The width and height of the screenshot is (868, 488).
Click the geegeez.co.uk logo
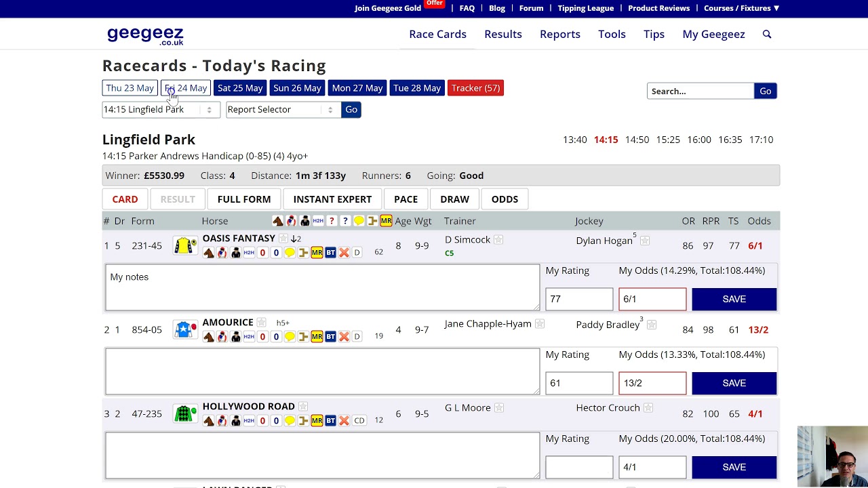[x=145, y=35]
